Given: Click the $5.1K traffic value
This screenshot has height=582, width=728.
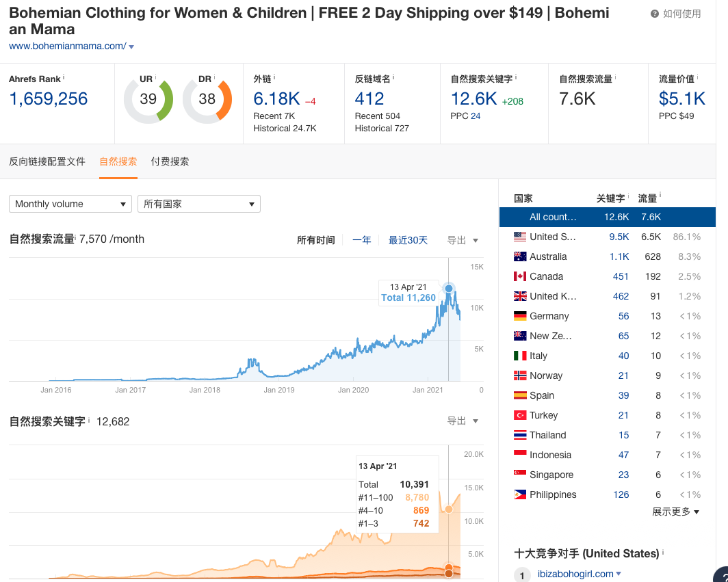Looking at the screenshot, I should click(681, 99).
